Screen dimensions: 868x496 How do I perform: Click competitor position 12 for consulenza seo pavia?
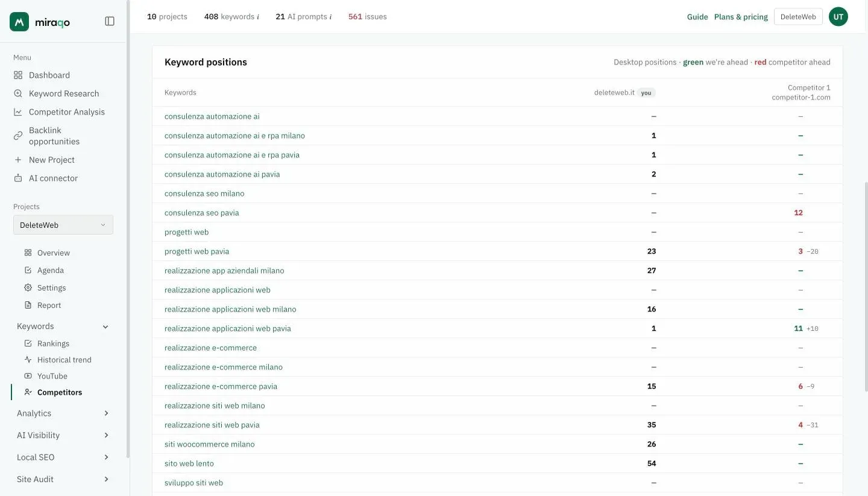[798, 213]
